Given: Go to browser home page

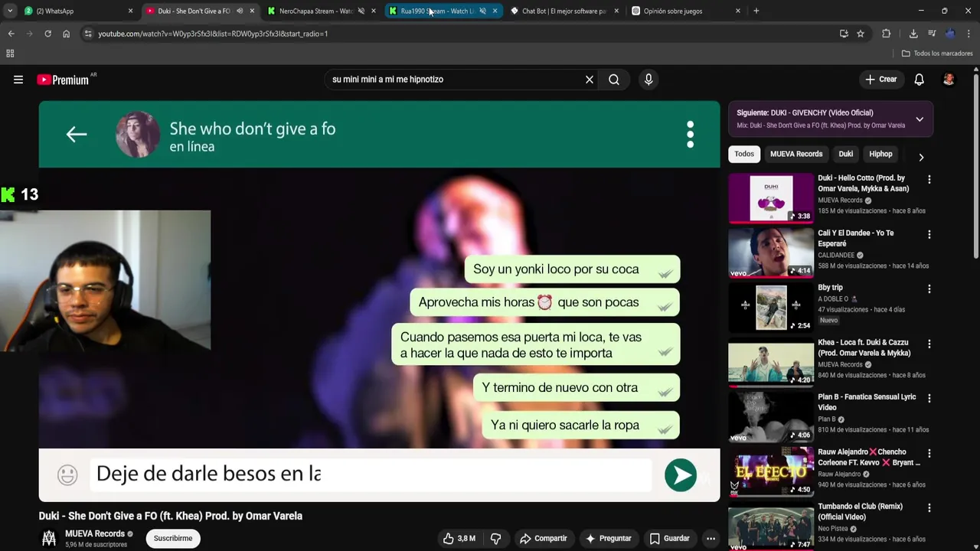Looking at the screenshot, I should (x=66, y=34).
